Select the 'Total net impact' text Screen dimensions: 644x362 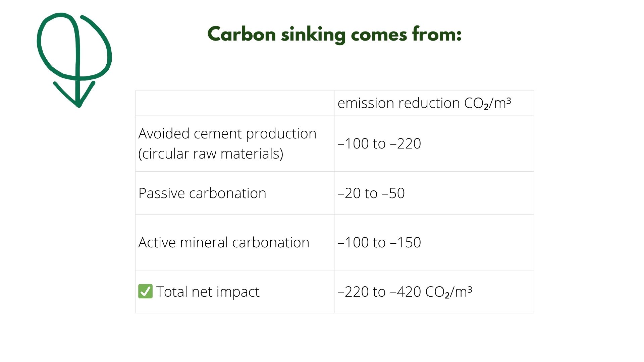click(208, 292)
